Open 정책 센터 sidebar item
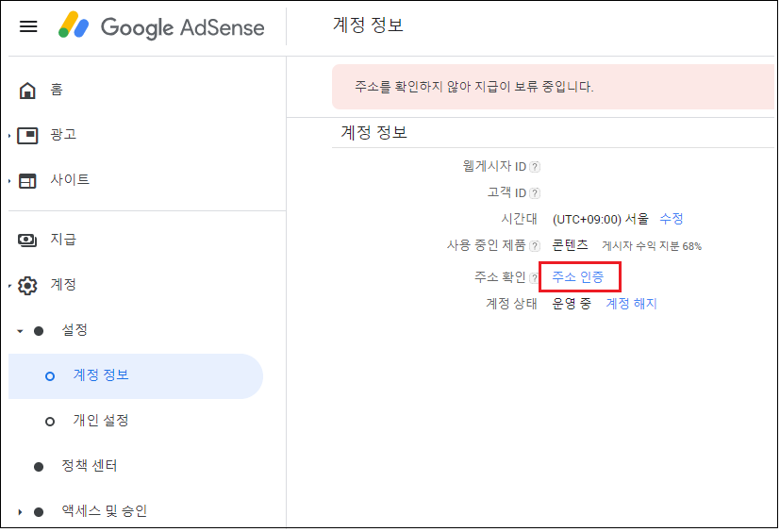The image size is (780, 532). point(90,466)
